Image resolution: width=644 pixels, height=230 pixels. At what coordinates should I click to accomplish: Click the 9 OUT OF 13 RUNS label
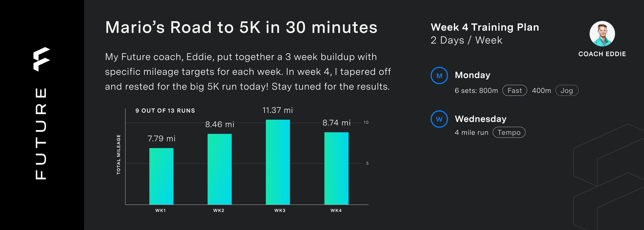pos(165,110)
